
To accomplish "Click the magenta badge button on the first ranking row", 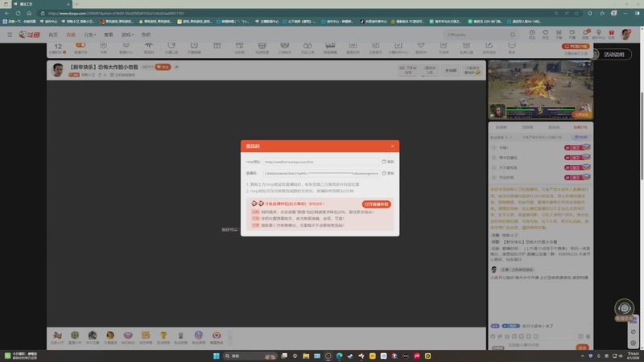I will (x=577, y=147).
